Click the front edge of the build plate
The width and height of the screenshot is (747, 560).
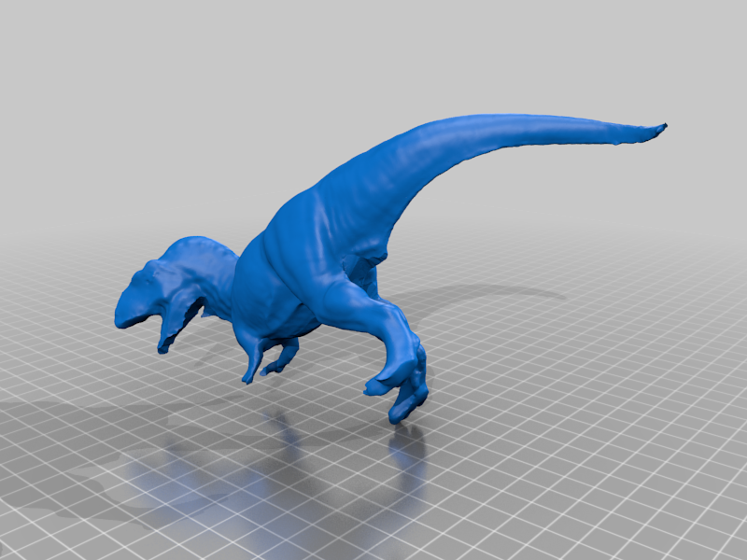coord(373,551)
